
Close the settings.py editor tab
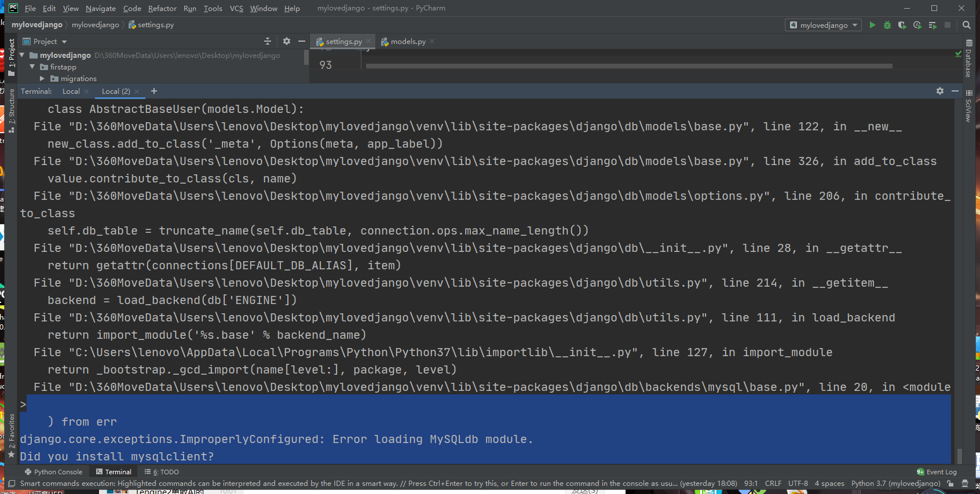pos(368,41)
